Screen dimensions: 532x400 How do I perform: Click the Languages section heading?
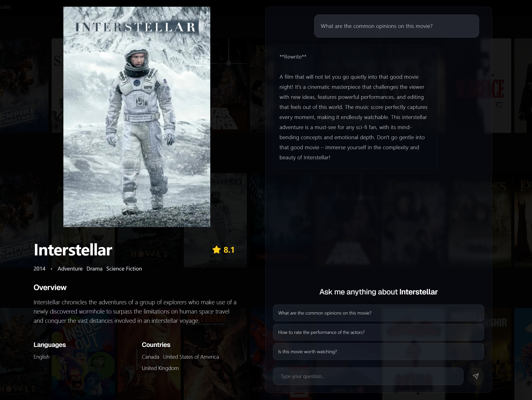point(50,345)
